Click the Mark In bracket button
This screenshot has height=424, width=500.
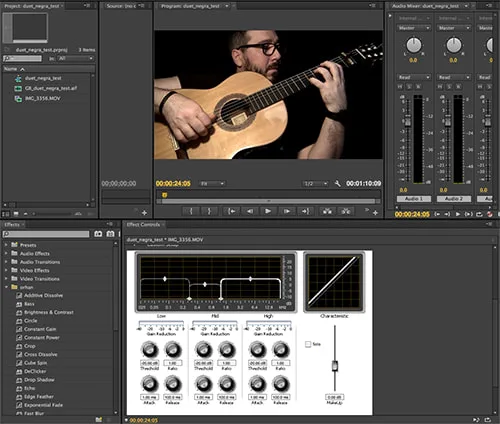(x=191, y=211)
